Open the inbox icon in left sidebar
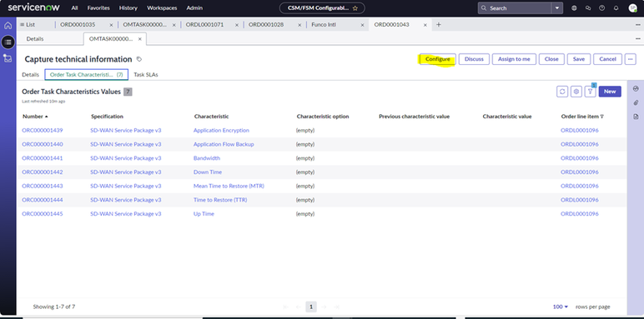644x319 pixels. pyautogui.click(x=8, y=58)
